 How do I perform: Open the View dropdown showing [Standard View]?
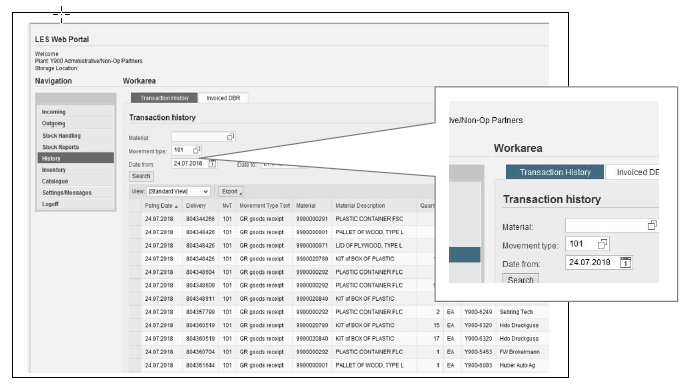178,192
